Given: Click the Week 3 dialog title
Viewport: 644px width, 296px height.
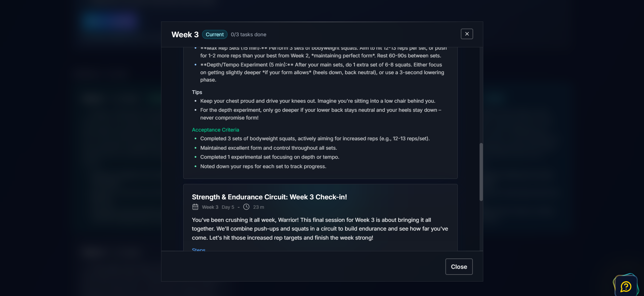Looking at the screenshot, I should [x=185, y=35].
